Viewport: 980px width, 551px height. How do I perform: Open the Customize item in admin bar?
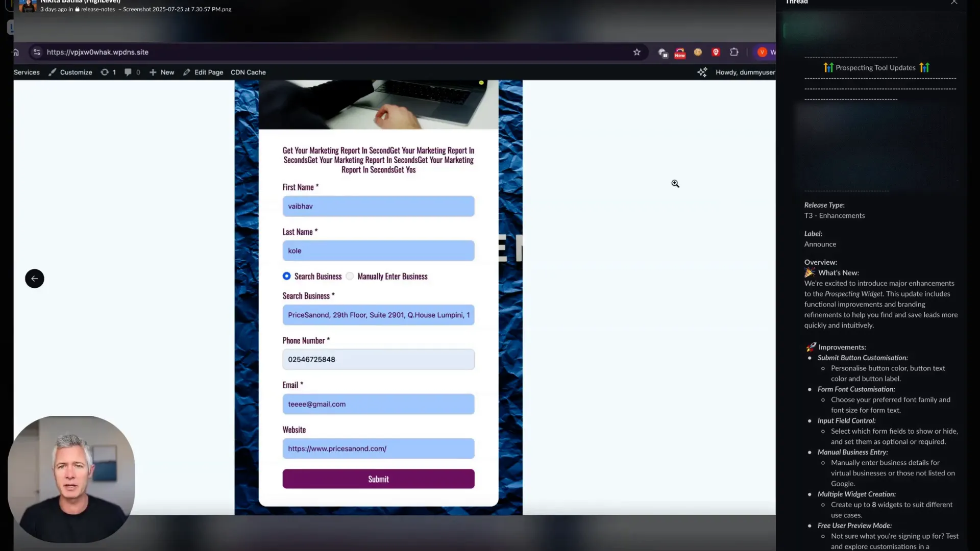click(70, 72)
